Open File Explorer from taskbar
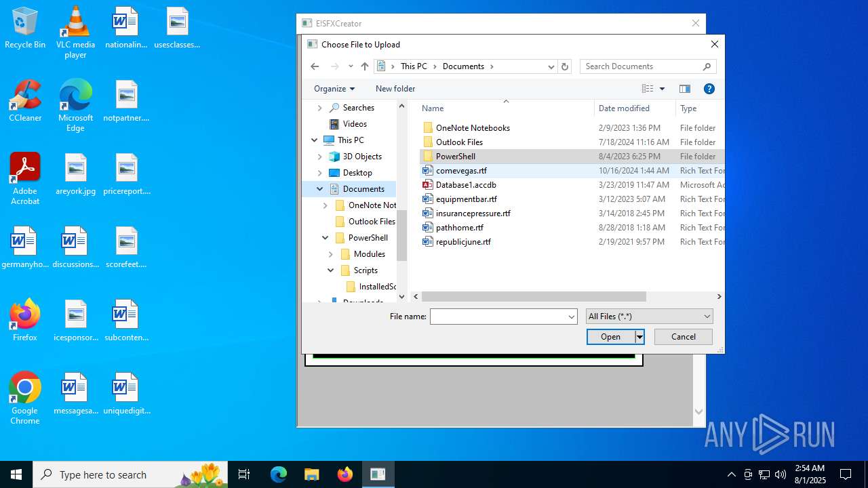Viewport: 868px width, 488px height. tap(312, 474)
